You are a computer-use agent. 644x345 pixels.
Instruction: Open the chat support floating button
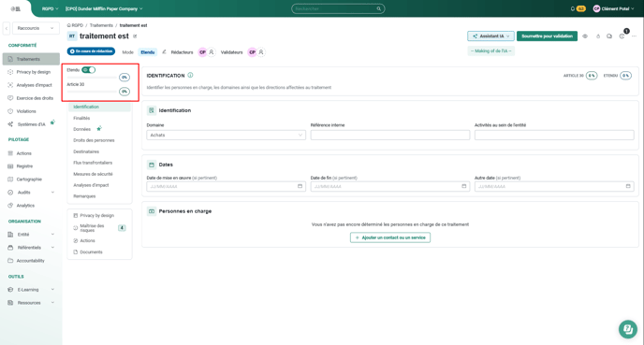(x=627, y=329)
